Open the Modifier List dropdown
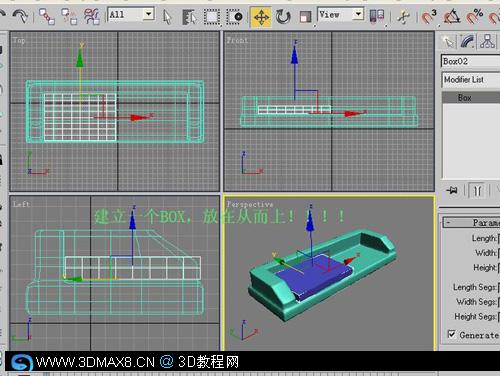This screenshot has width=500, height=376. tap(471, 80)
